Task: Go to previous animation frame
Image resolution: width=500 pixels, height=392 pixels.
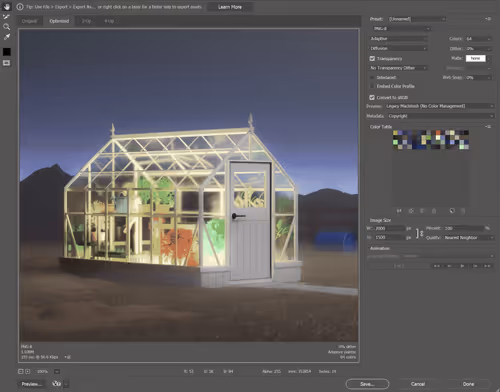Action: (x=449, y=266)
